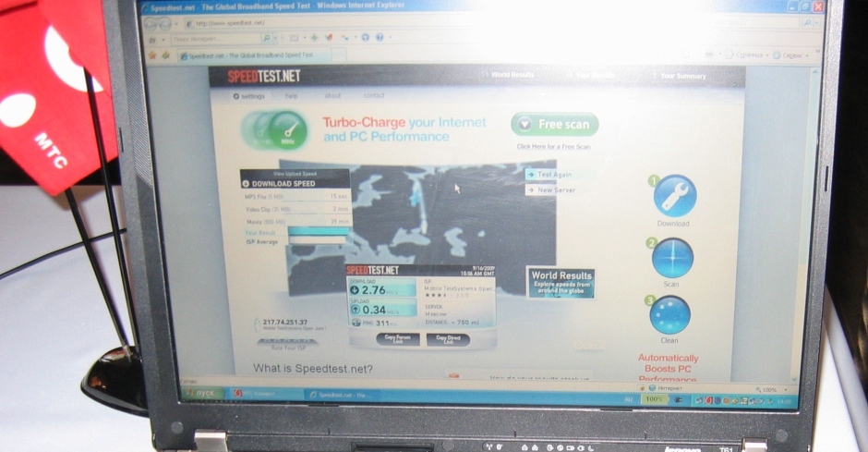The height and width of the screenshot is (452, 868).
Task: Open the zoom level 100% dropdown in status bar
Action: (772, 390)
